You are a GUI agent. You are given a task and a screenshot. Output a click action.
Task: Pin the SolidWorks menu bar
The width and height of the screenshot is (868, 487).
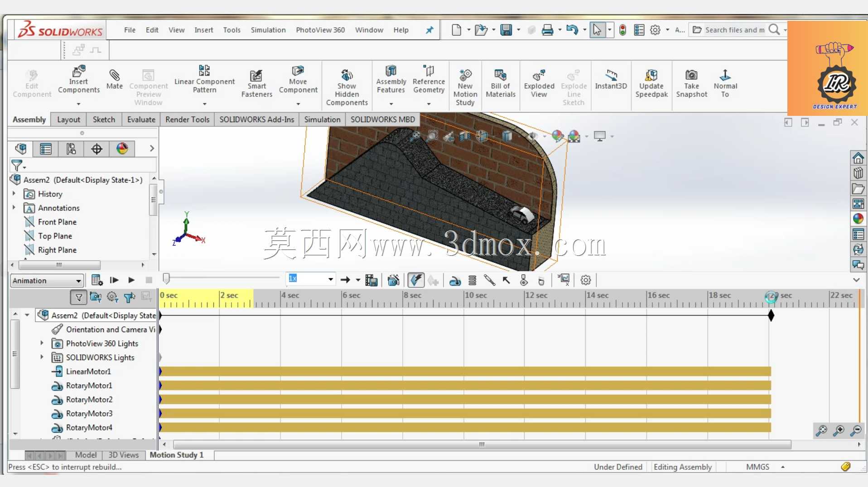click(429, 30)
